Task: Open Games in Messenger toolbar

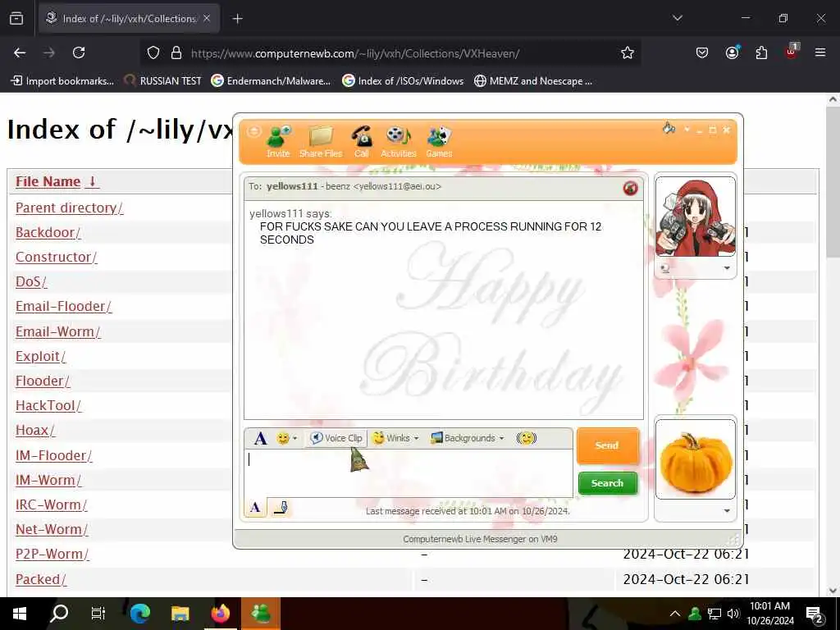Action: (x=439, y=142)
